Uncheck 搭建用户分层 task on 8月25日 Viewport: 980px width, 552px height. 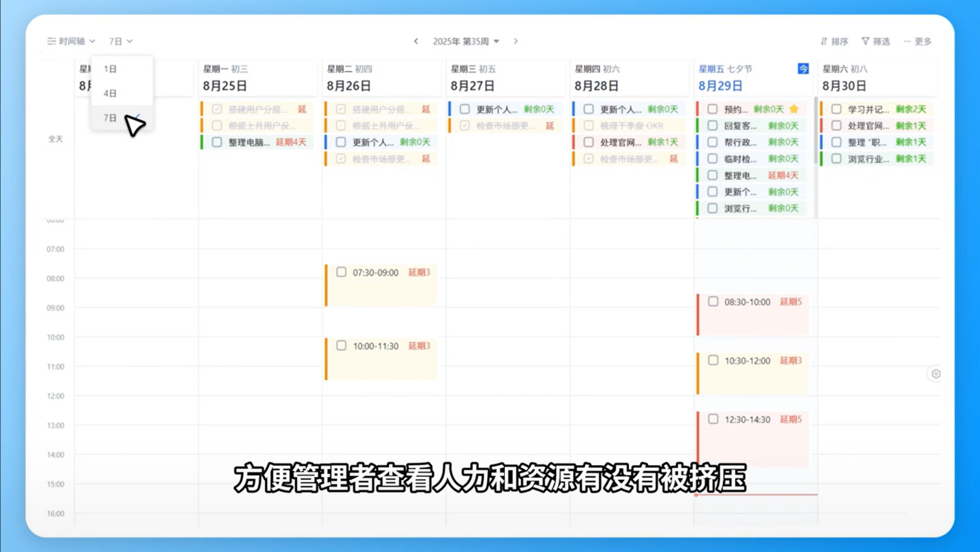[x=217, y=109]
